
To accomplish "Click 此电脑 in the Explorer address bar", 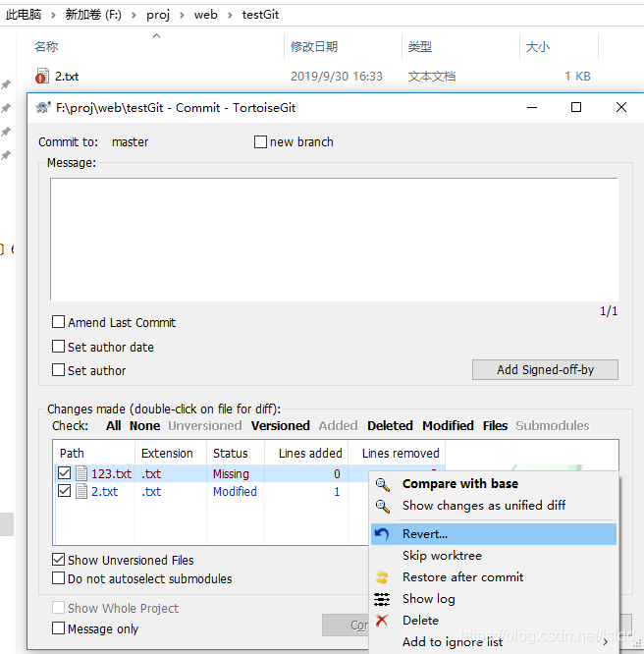I will coord(24,15).
